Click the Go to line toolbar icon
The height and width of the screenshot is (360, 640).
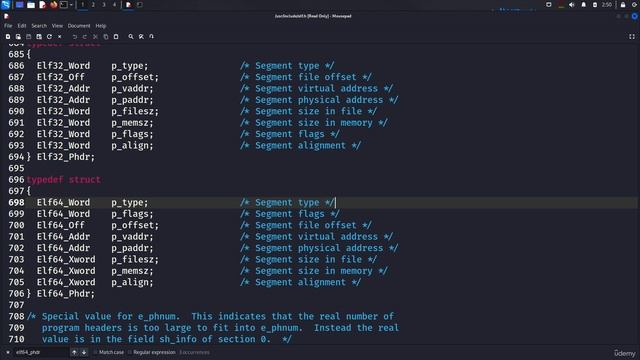click(151, 37)
